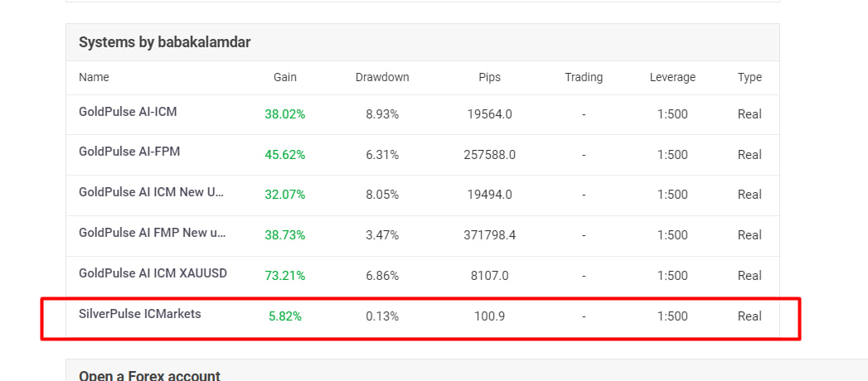Image resolution: width=868 pixels, height=381 pixels.
Task: Open GoldPulse AI FMP New u... system
Action: click(x=153, y=233)
